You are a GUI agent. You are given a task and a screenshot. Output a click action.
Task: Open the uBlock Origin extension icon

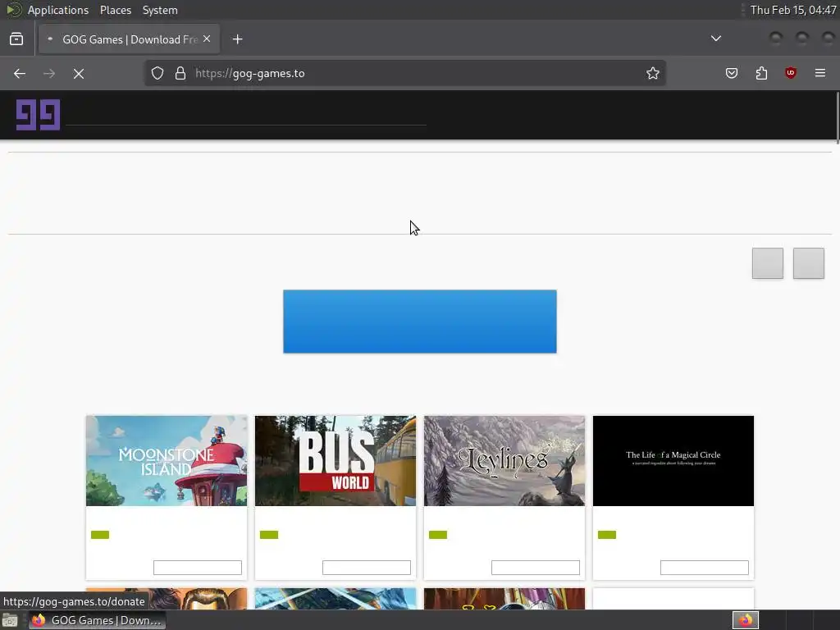[x=790, y=73]
